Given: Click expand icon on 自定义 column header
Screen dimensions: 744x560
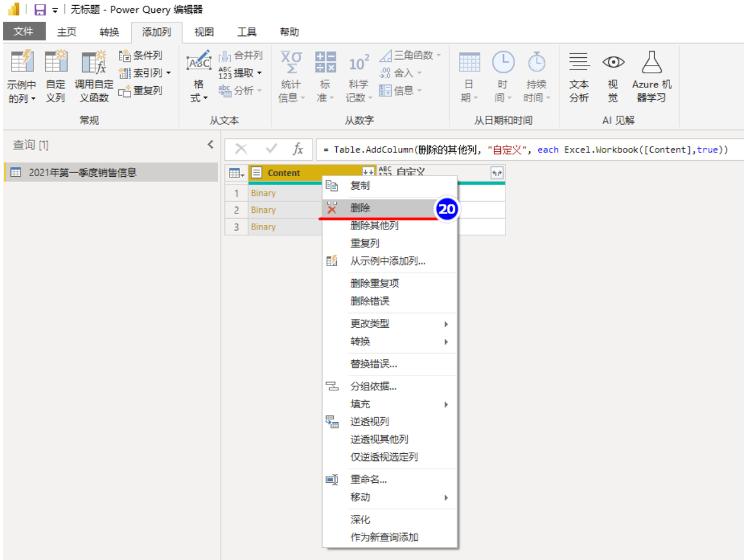Looking at the screenshot, I should click(x=497, y=173).
